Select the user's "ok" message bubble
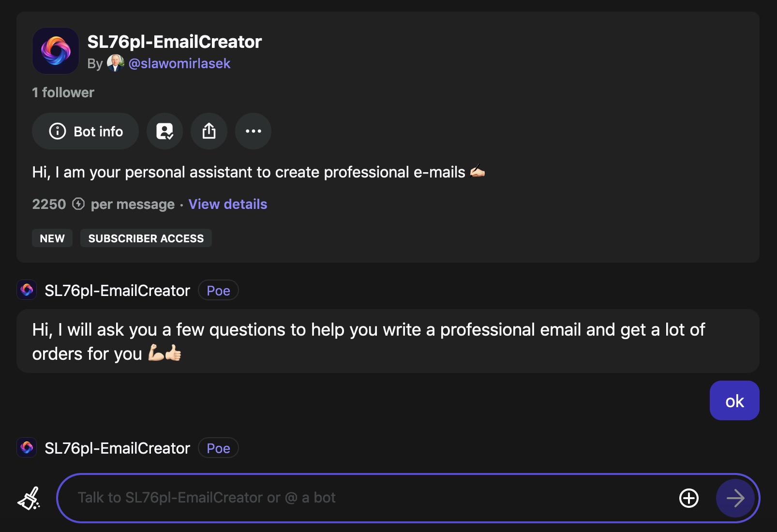Image resolution: width=777 pixels, height=532 pixels. pos(734,400)
